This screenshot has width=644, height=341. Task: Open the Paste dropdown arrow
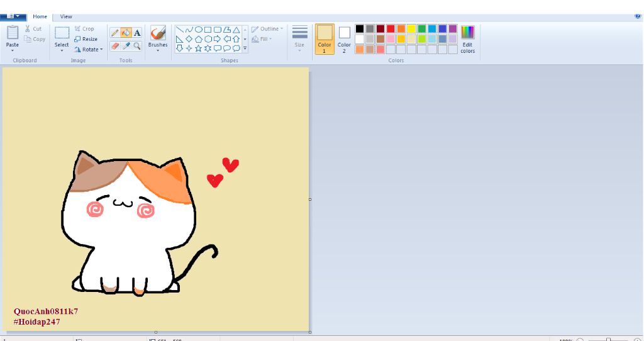pos(13,50)
